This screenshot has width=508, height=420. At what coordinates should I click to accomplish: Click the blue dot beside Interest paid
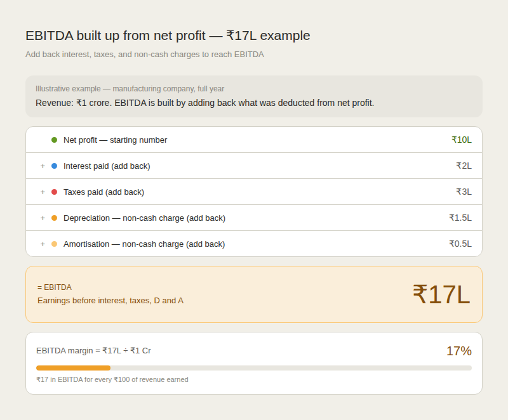[x=54, y=166]
